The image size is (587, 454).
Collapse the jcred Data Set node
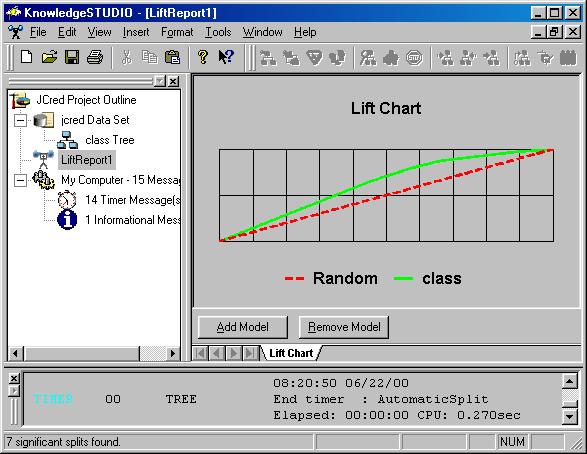[21, 121]
